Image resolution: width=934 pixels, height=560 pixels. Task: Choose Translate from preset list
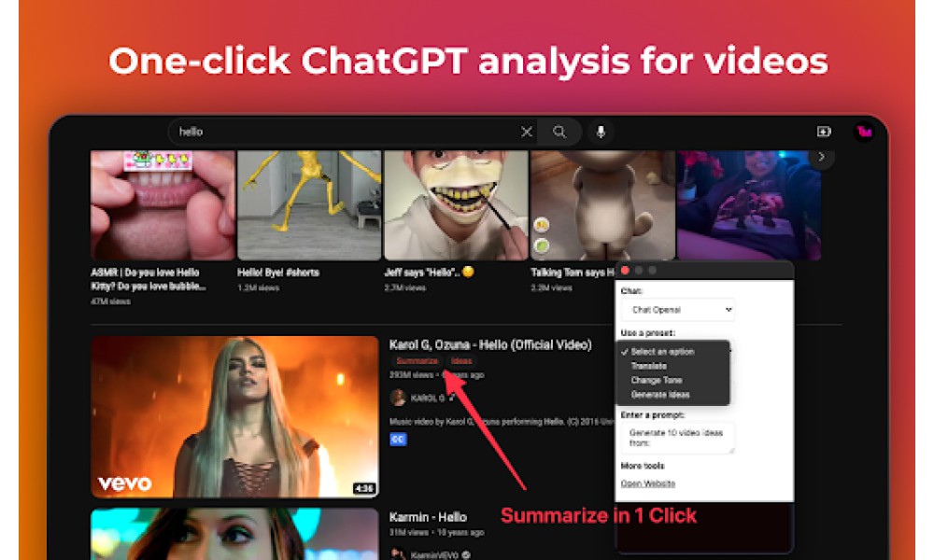pos(649,366)
